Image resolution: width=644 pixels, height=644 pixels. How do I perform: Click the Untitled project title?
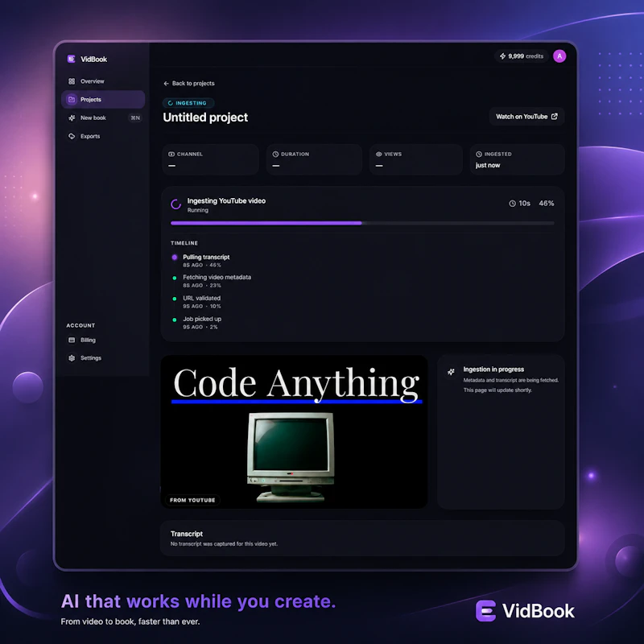(x=205, y=118)
